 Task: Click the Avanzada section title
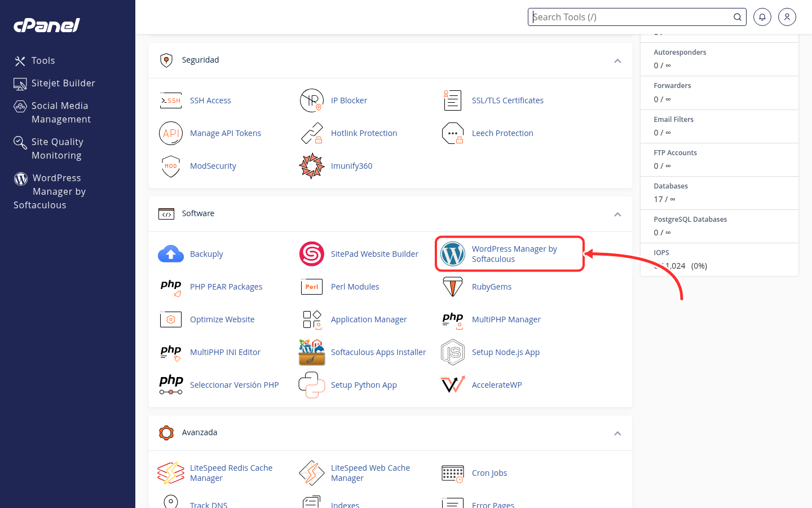(199, 432)
